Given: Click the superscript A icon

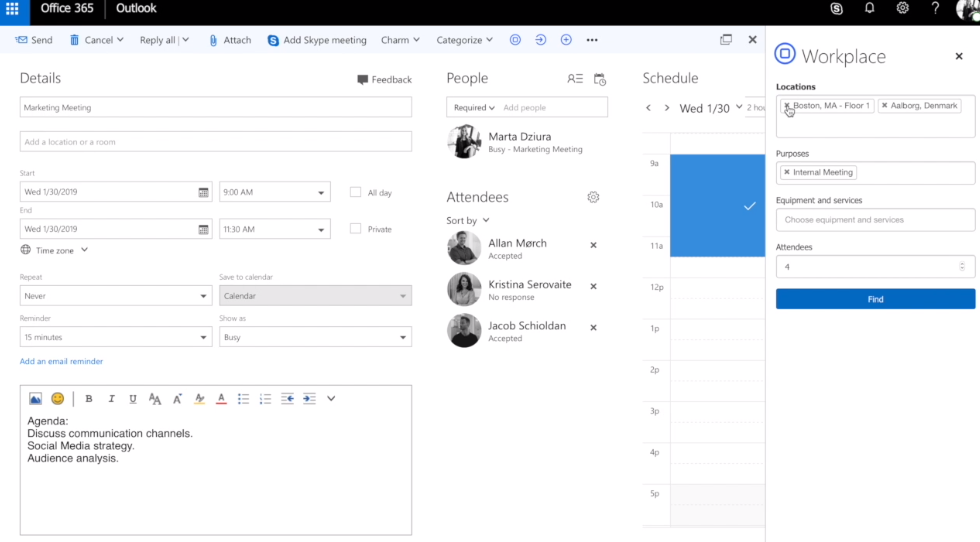Looking at the screenshot, I should [178, 399].
